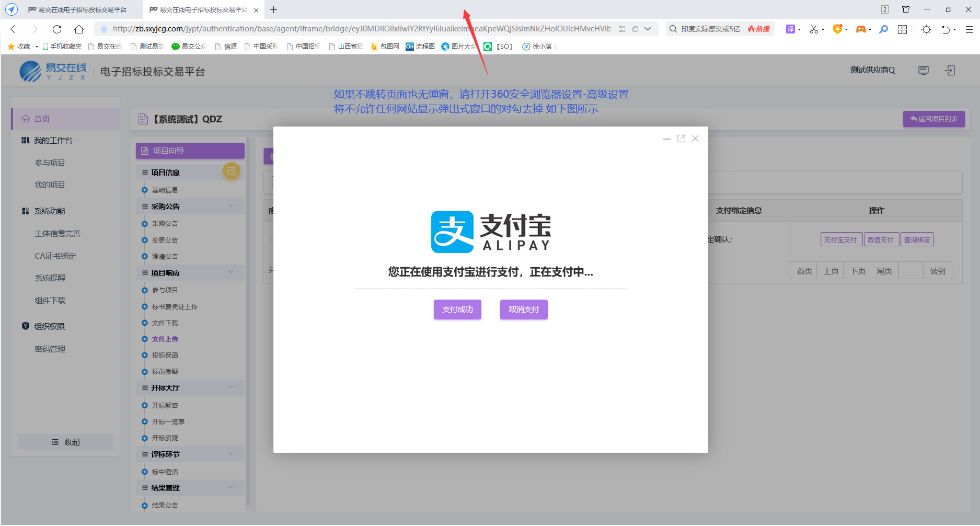Click 取消支付 button in Alipay dialog
Viewport: 980px width, 526px height.
point(524,310)
